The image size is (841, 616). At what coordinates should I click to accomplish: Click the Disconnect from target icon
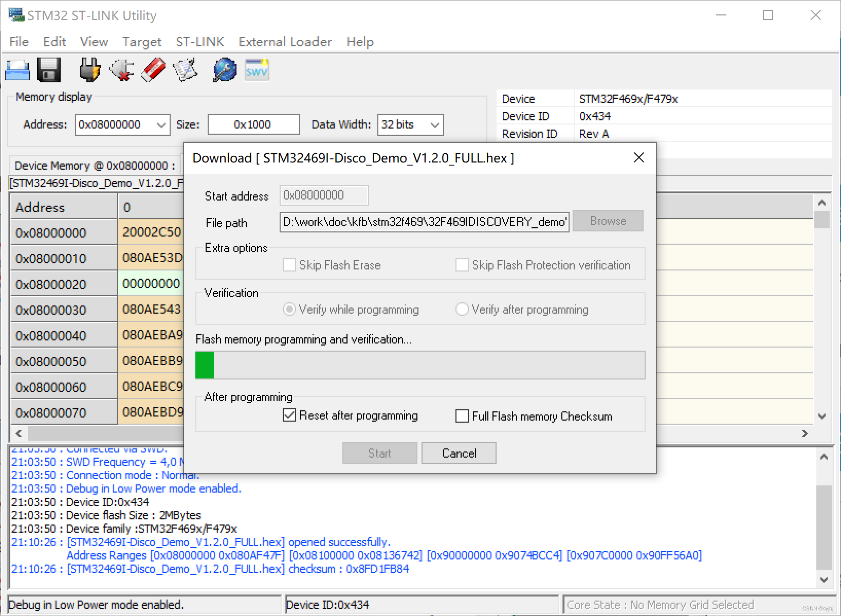tap(122, 70)
